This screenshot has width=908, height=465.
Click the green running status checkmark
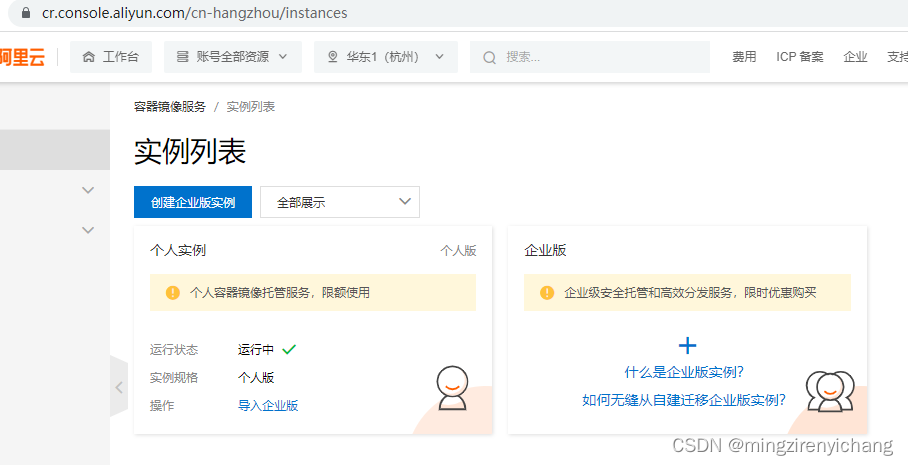[x=289, y=349]
